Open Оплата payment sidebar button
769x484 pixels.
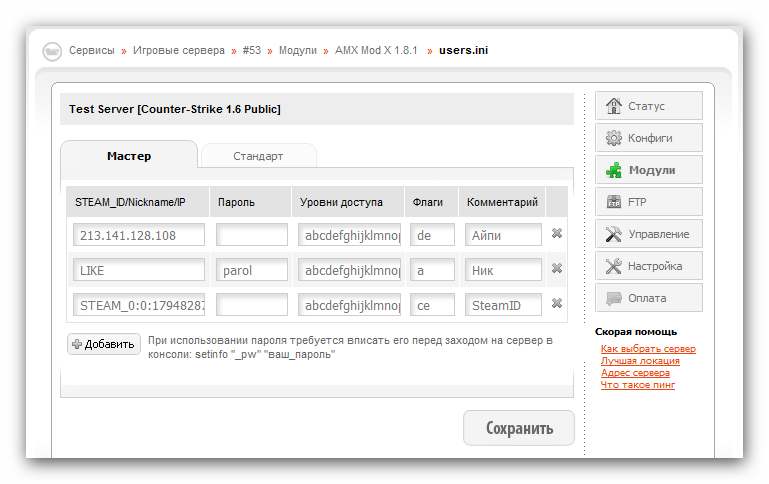[x=648, y=298]
